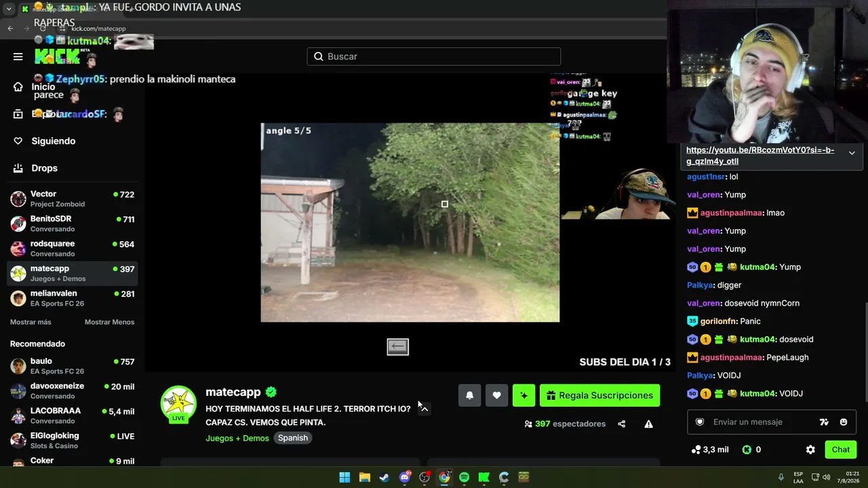Click agust1nsr username in chat
The height and width of the screenshot is (488, 868).
(706, 177)
